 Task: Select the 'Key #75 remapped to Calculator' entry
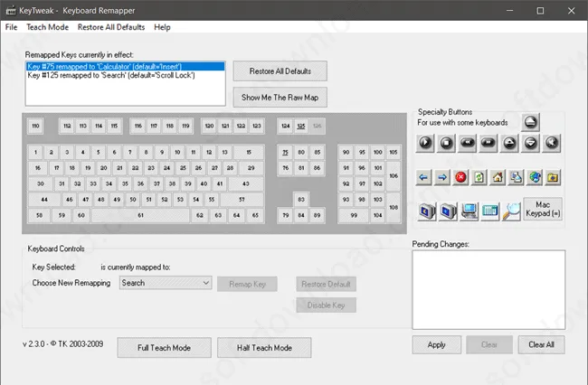coord(125,66)
